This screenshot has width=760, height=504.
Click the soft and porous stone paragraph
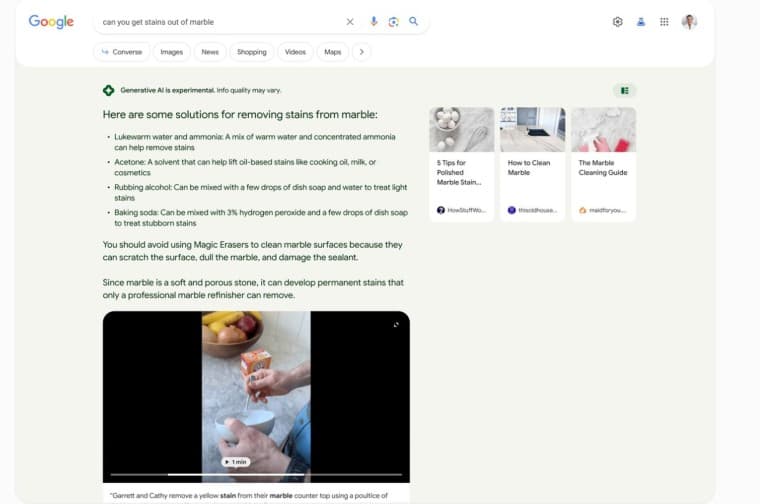[x=253, y=289]
